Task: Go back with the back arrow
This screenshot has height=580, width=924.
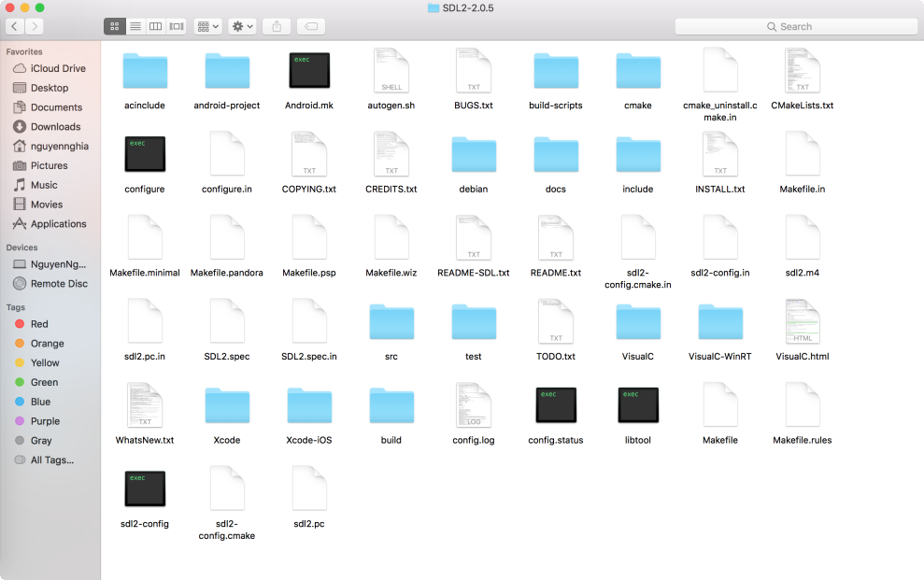Action: click(x=15, y=26)
